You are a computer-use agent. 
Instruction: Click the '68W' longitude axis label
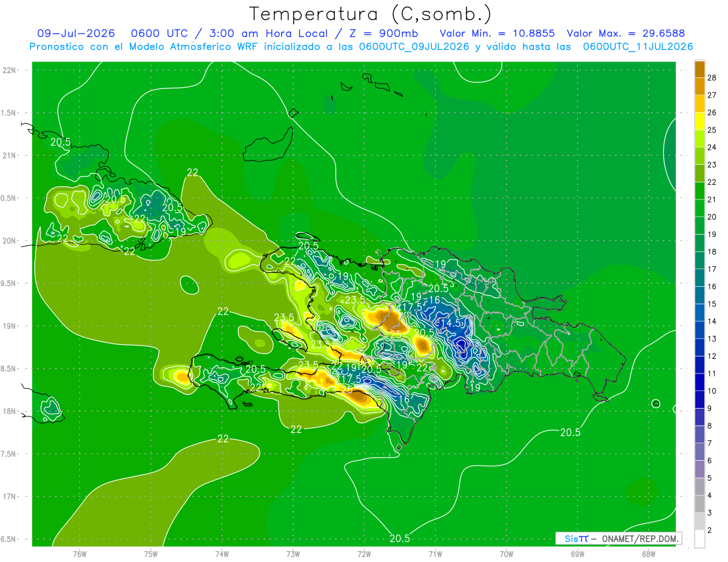click(x=649, y=554)
